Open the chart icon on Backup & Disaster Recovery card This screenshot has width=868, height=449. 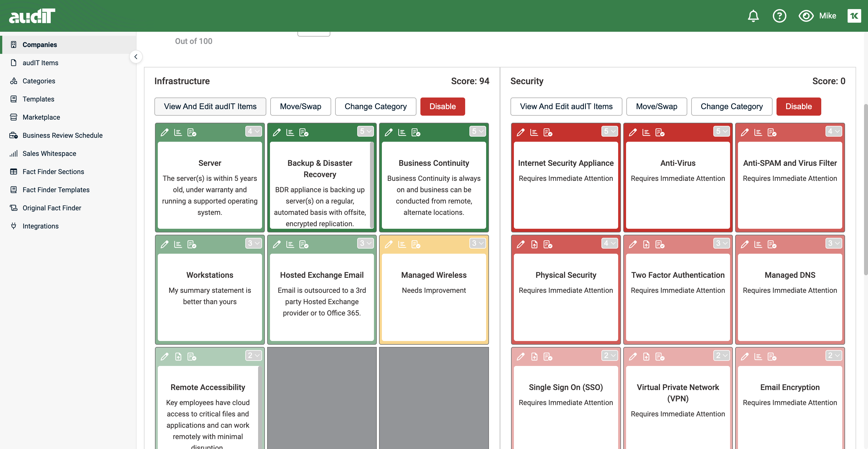(x=290, y=132)
